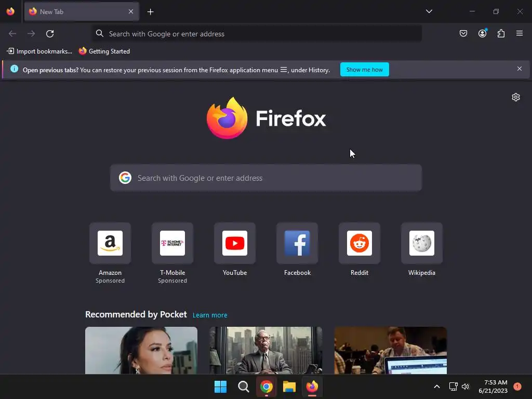The image size is (532, 399).
Task: Expand hidden system tray icons
Action: [436, 387]
